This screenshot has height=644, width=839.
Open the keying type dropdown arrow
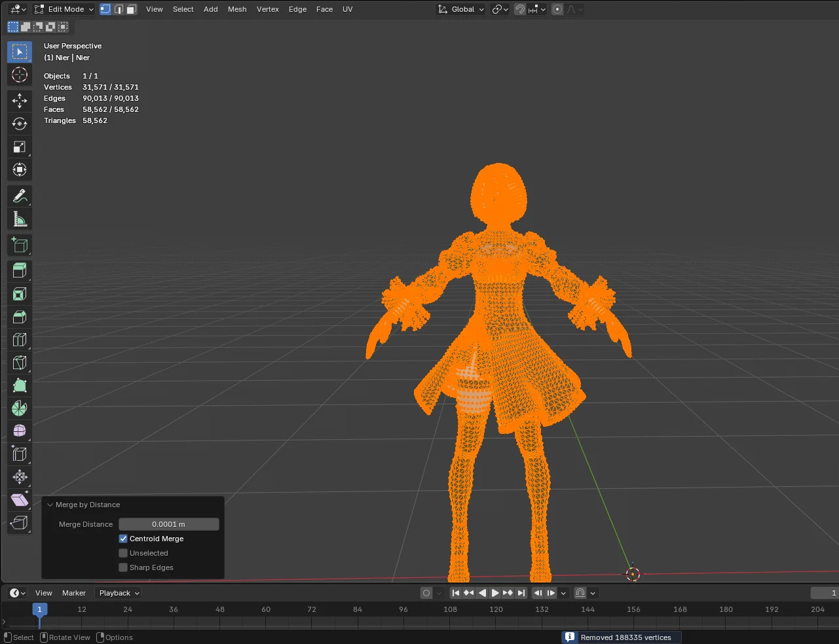click(x=439, y=593)
